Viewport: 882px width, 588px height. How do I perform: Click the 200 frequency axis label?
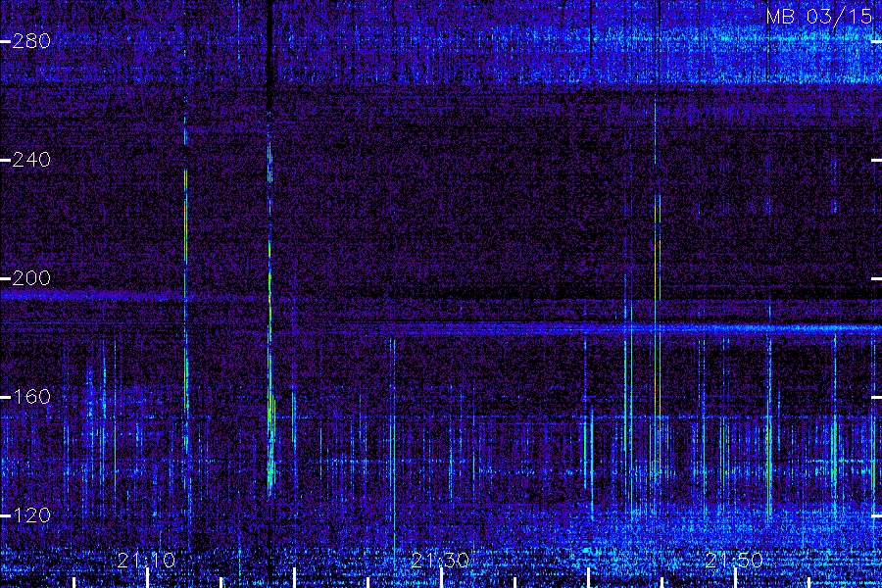[x=31, y=278]
